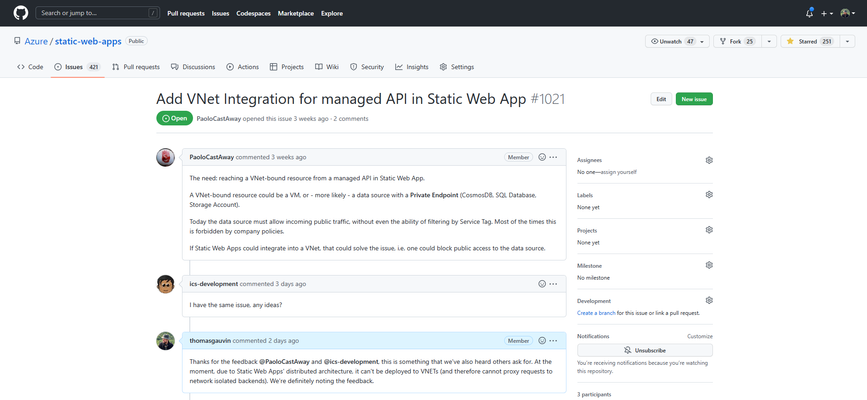The width and height of the screenshot is (867, 400).
Task: Click the green New issue button
Action: pos(694,99)
